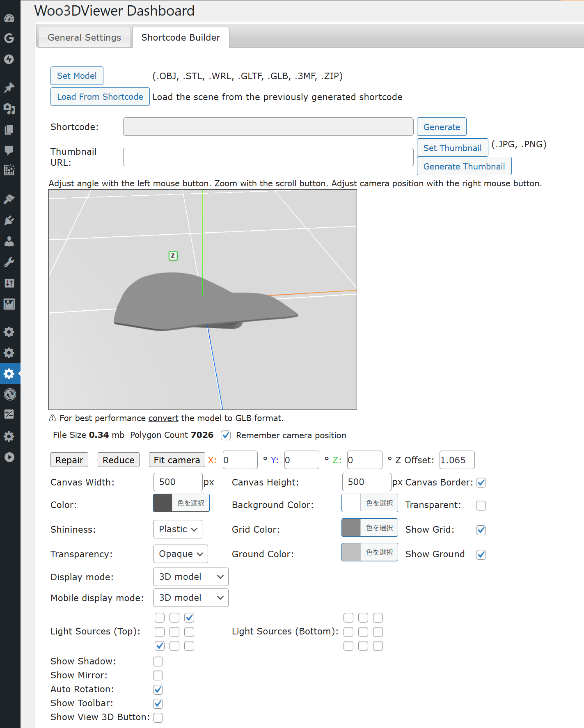Click the X rotation input field
The height and width of the screenshot is (728, 584).
tap(240, 460)
